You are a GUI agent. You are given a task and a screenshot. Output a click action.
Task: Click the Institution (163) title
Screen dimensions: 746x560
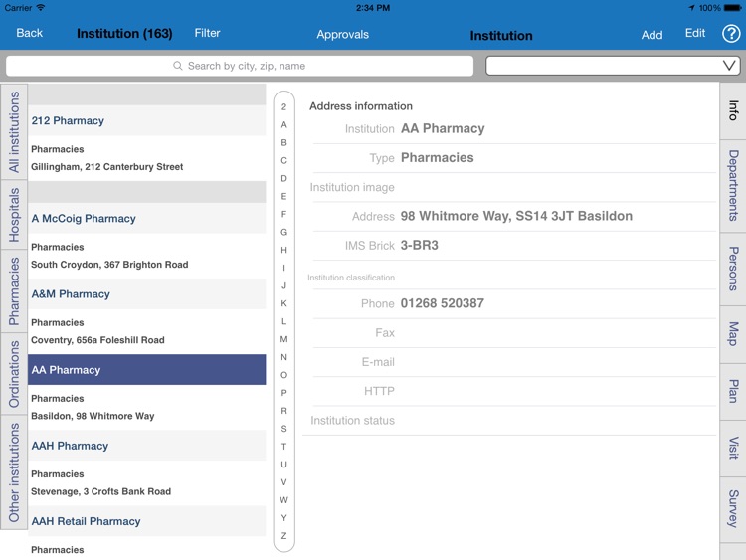124,33
